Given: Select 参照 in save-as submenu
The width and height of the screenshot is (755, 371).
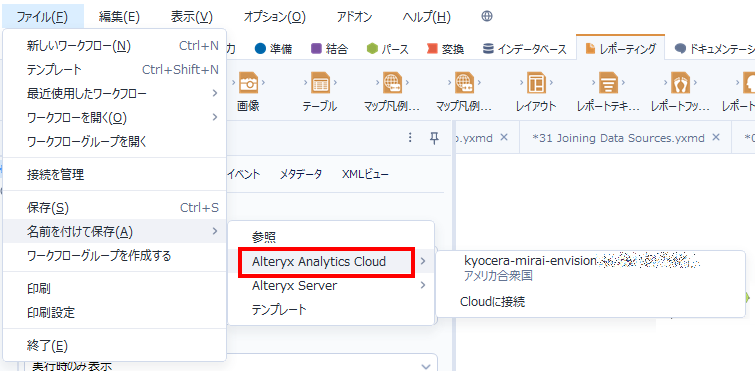Looking at the screenshot, I should point(331,237).
